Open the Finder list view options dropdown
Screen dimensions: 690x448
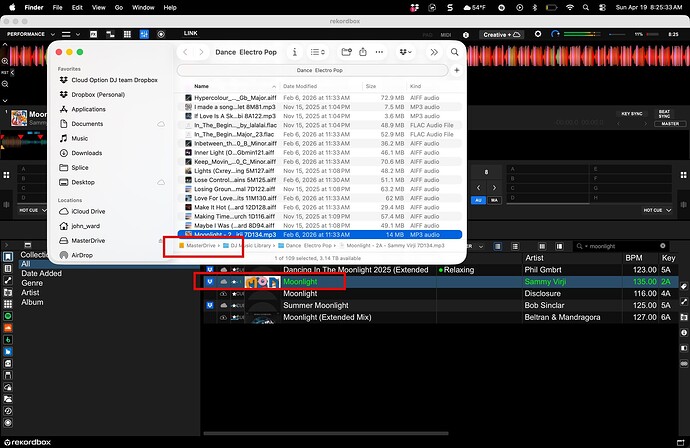coord(318,52)
